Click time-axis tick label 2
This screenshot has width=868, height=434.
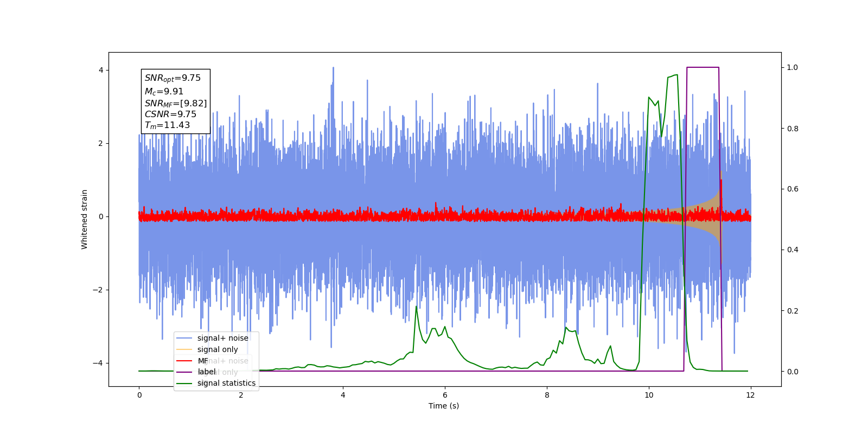(x=241, y=395)
